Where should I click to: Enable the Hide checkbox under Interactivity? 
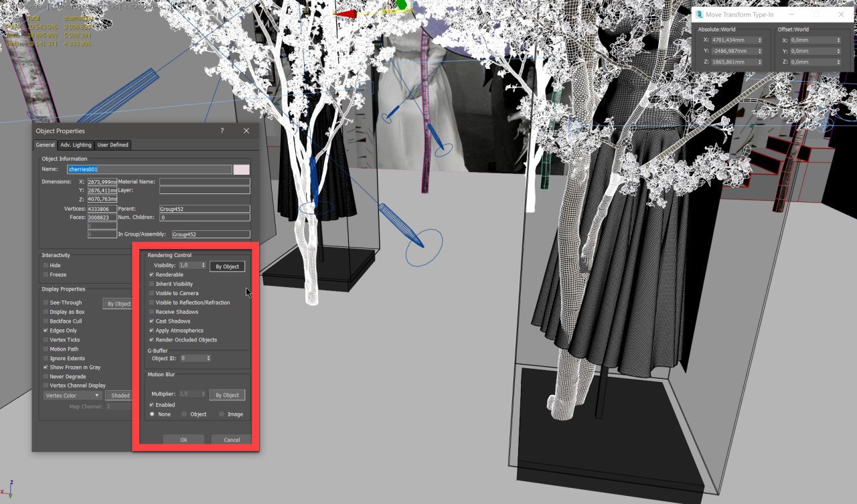point(46,265)
